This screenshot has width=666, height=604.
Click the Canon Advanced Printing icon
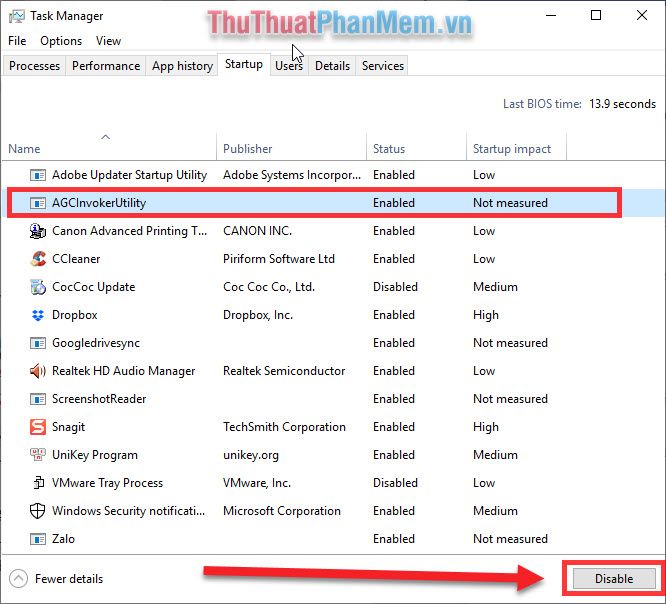pos(38,231)
